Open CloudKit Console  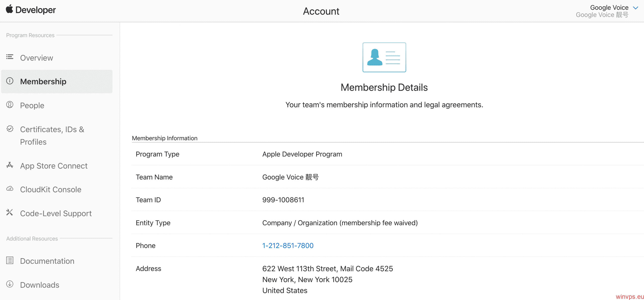tap(50, 189)
